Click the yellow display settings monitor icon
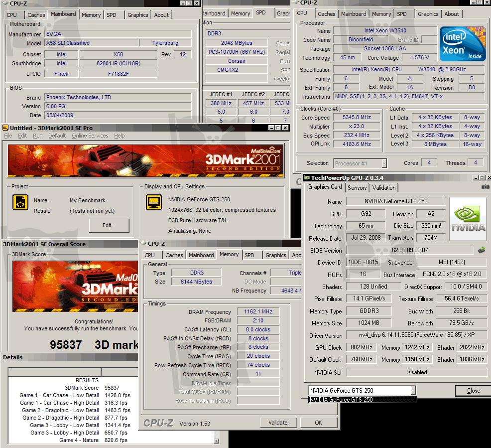This screenshot has height=448, width=491. pyautogui.click(x=154, y=202)
